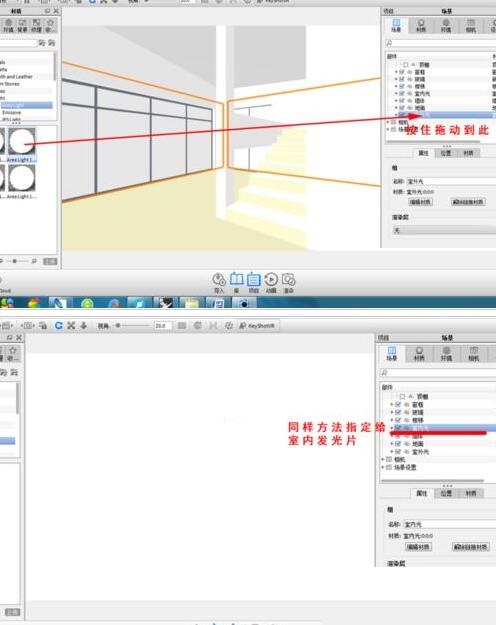The width and height of the screenshot is (496, 625).
Task: Toggle the Project (项目) panel icon
Action: pos(254,283)
